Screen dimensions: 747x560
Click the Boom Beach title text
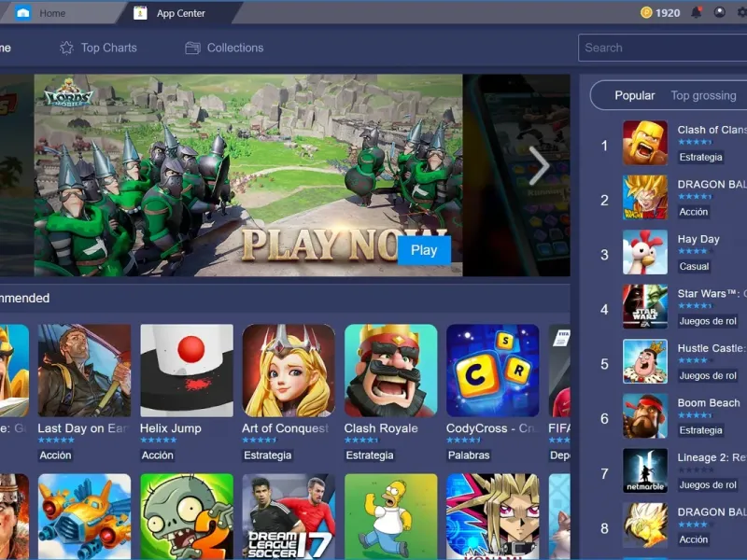[x=709, y=403]
